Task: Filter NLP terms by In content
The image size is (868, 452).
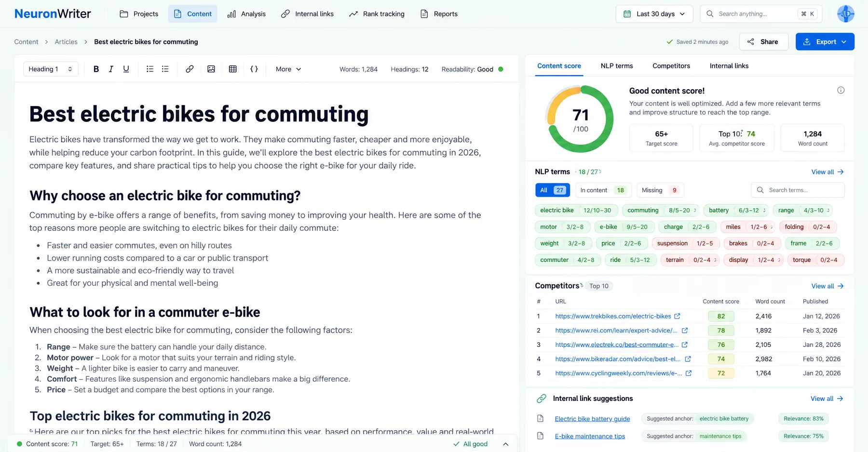Action: pyautogui.click(x=603, y=190)
